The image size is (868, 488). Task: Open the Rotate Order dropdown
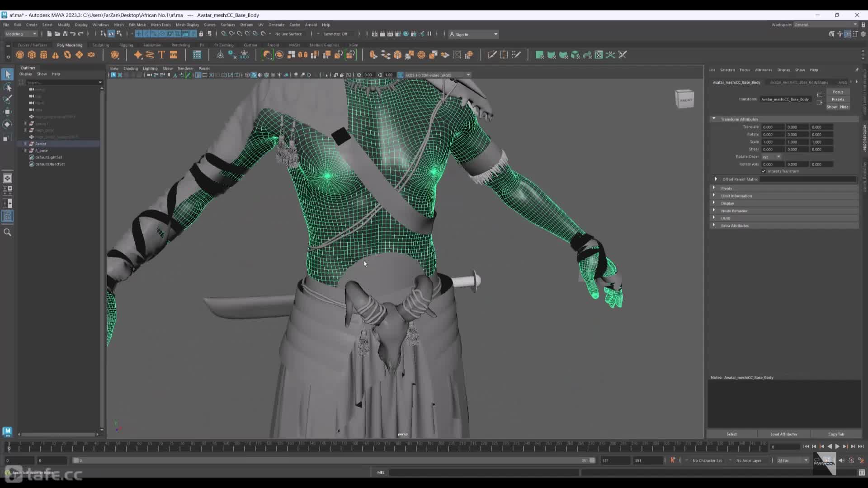tap(772, 157)
